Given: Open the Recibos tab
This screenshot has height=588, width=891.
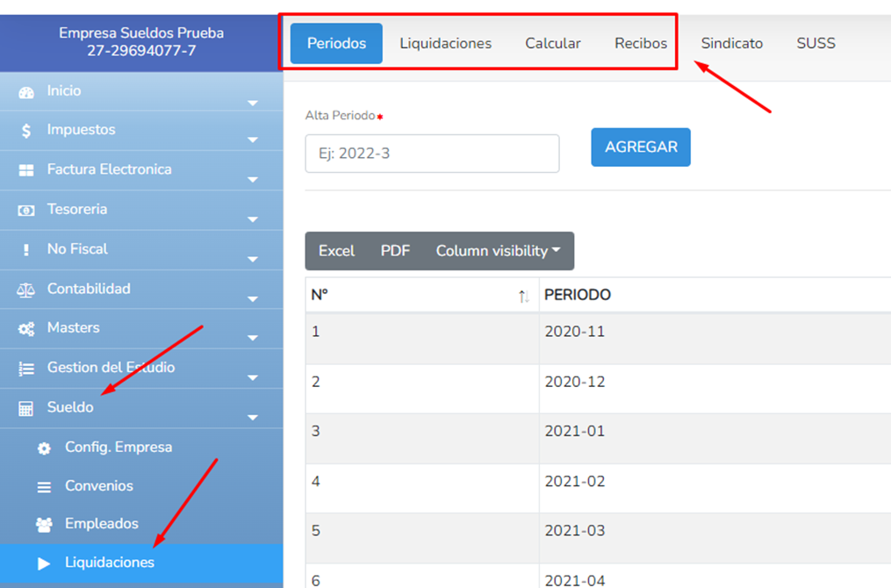Looking at the screenshot, I should coord(640,43).
